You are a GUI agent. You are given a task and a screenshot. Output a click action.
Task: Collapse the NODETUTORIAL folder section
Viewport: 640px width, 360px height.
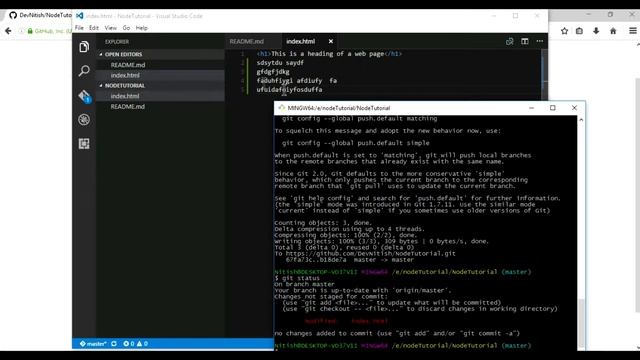click(160, 86)
